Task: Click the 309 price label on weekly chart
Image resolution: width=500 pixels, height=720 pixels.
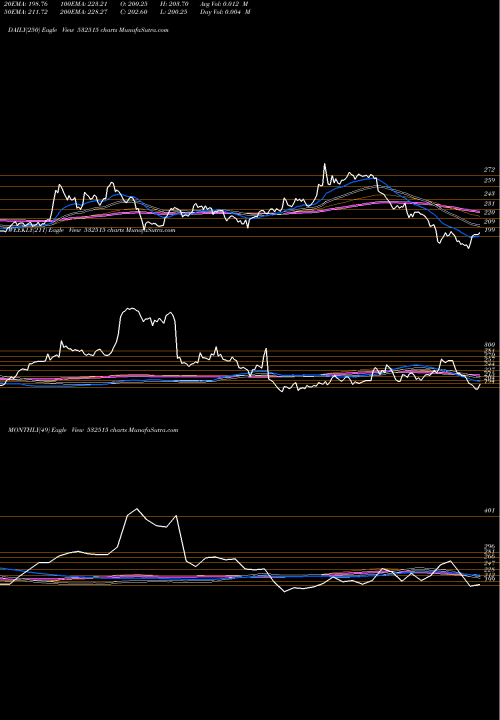Action: click(x=489, y=345)
